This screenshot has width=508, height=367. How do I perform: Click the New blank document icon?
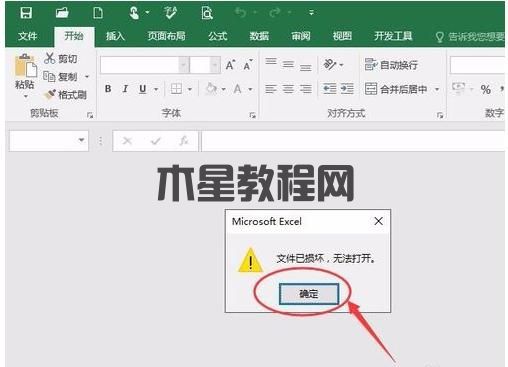pyautogui.click(x=98, y=13)
